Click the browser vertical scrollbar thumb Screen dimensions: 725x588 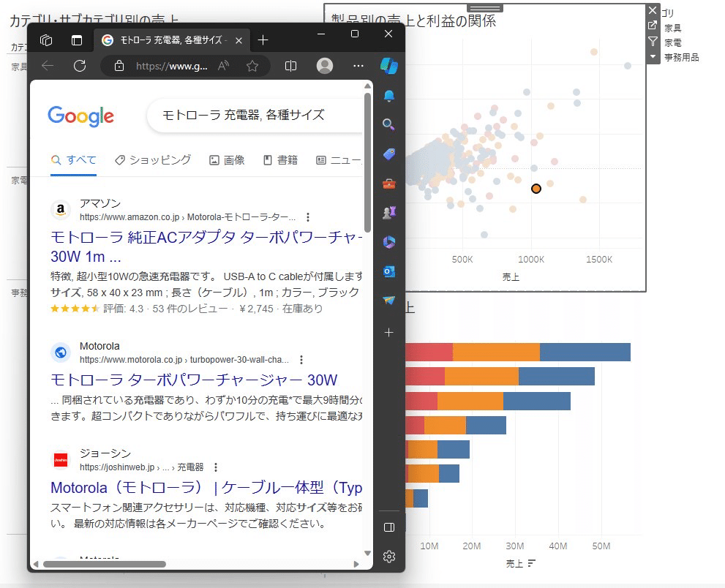point(367,162)
